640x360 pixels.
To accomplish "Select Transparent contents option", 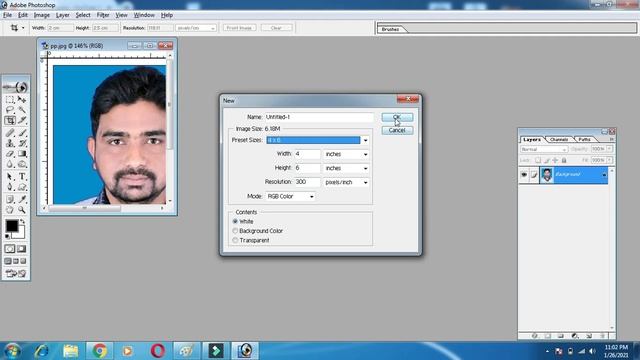I will (x=235, y=240).
